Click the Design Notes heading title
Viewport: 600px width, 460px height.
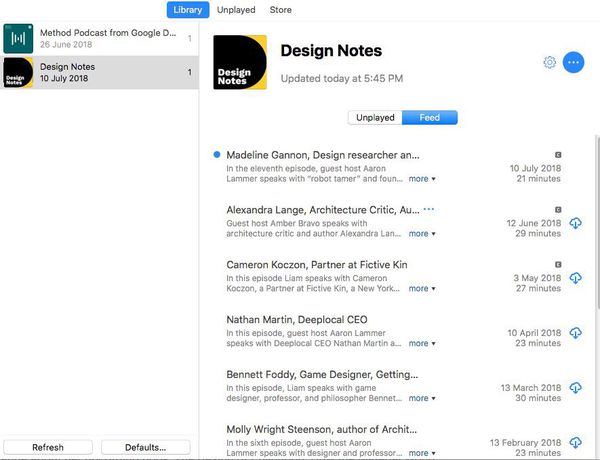click(331, 51)
